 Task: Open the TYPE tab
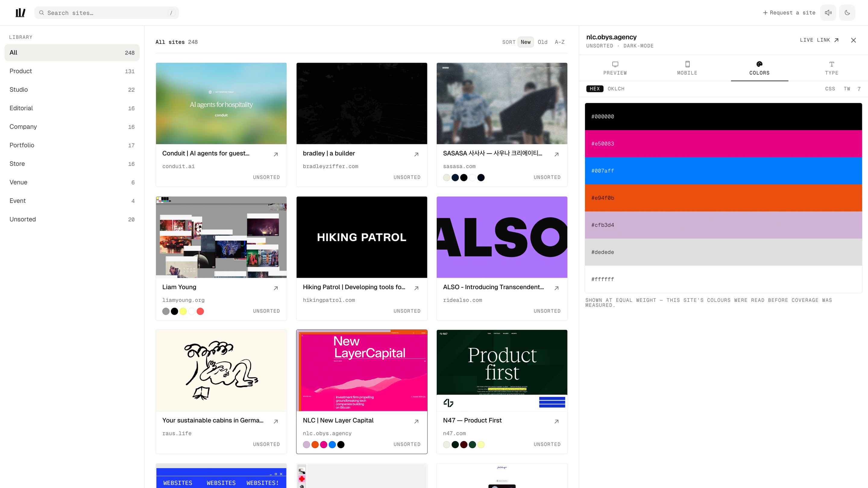tap(831, 68)
